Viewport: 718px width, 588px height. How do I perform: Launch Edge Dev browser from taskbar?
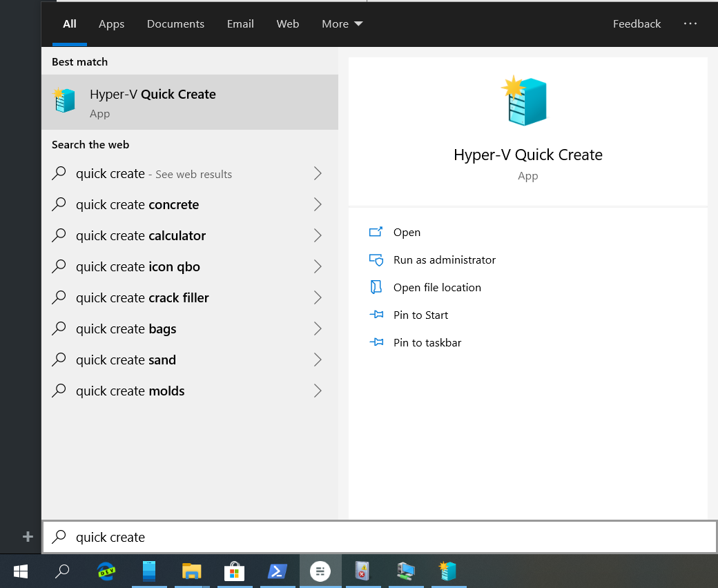106,571
